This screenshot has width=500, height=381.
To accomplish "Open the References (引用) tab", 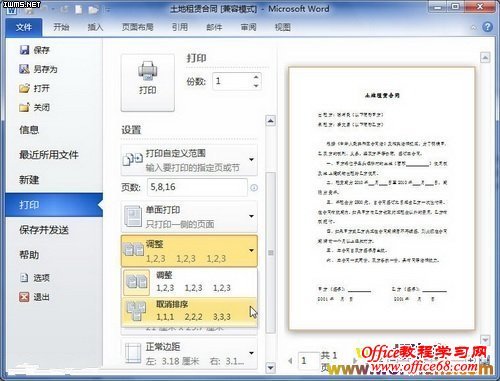I will click(x=180, y=27).
